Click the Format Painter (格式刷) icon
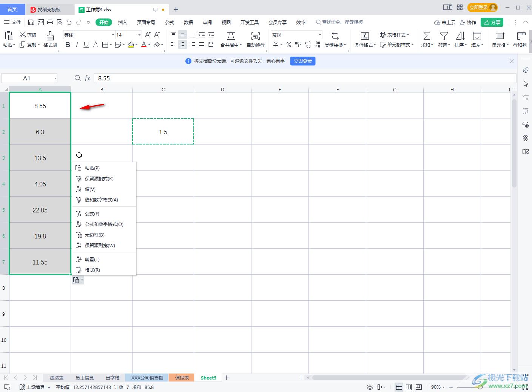 click(50, 36)
